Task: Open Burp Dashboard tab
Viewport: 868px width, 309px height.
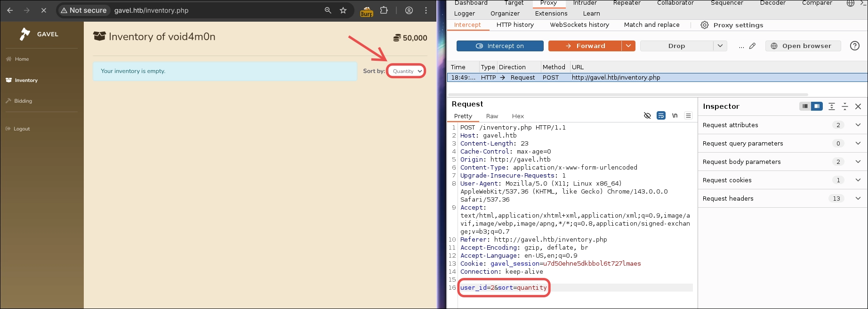Action: pyautogui.click(x=471, y=3)
